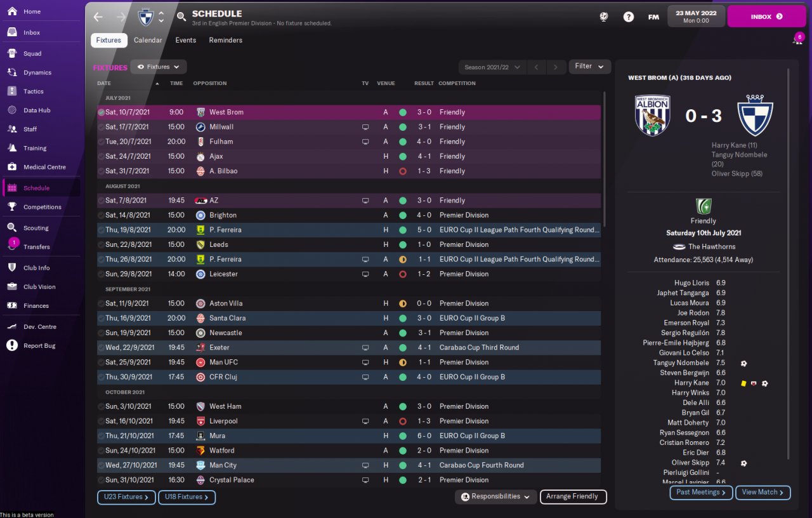Open the Squad sidebar icon
The height and width of the screenshot is (518, 812).
coord(12,53)
